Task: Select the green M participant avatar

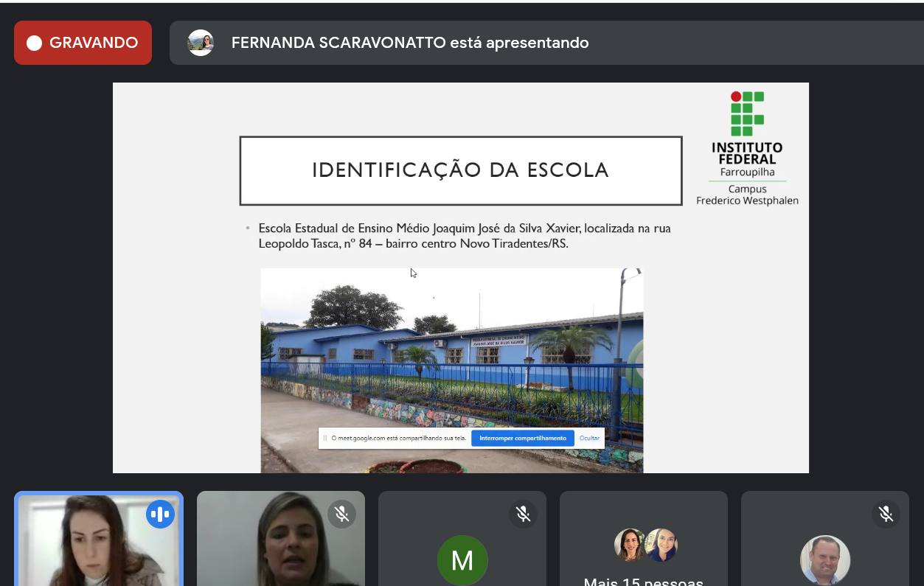Action: (462, 560)
